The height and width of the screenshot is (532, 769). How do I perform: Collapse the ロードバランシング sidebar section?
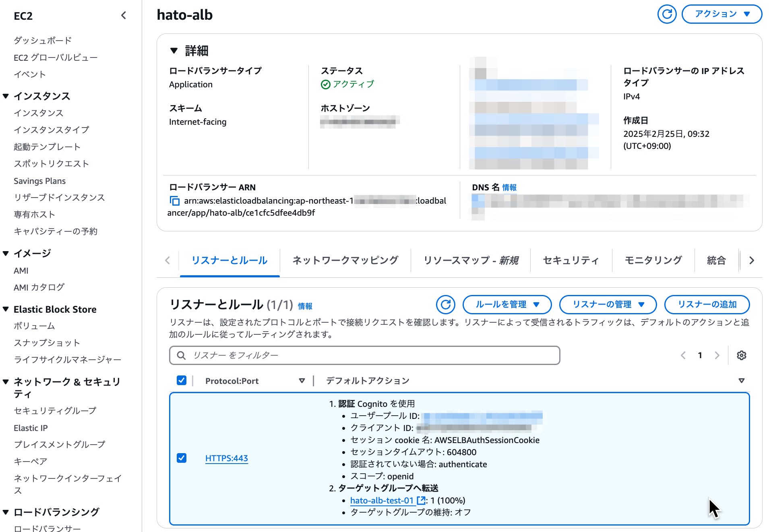(6, 512)
